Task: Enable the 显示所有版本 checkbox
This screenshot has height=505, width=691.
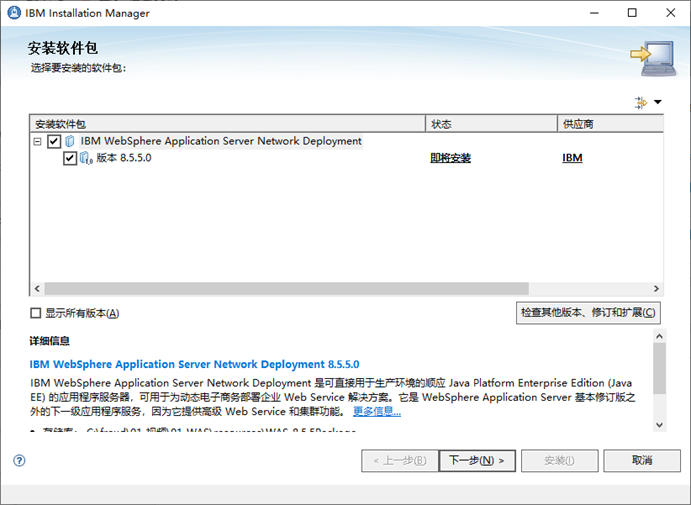Action: point(35,313)
